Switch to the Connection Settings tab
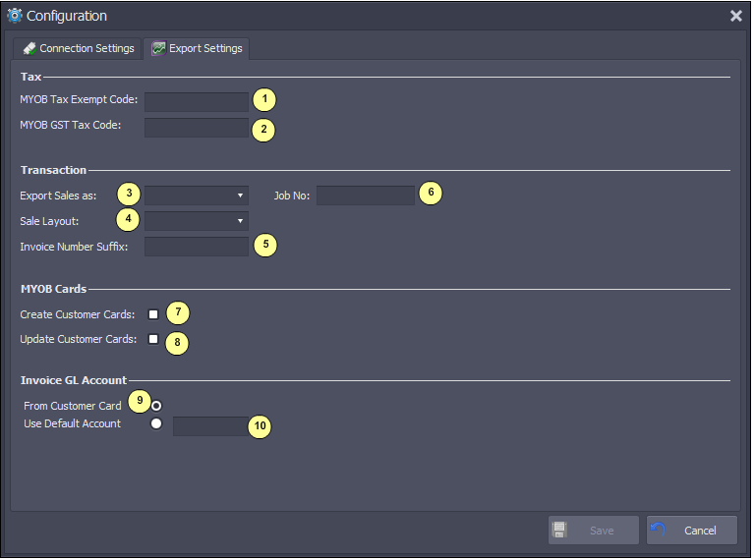754x560 pixels. click(x=78, y=48)
